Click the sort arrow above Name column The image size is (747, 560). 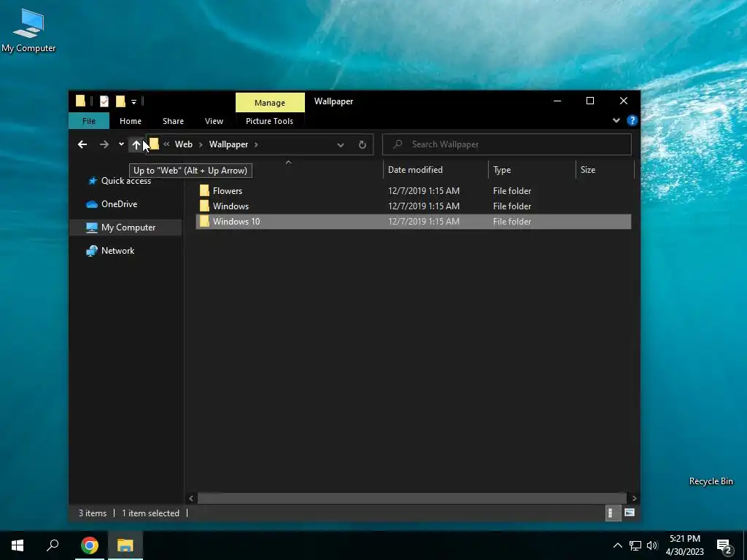click(x=288, y=163)
